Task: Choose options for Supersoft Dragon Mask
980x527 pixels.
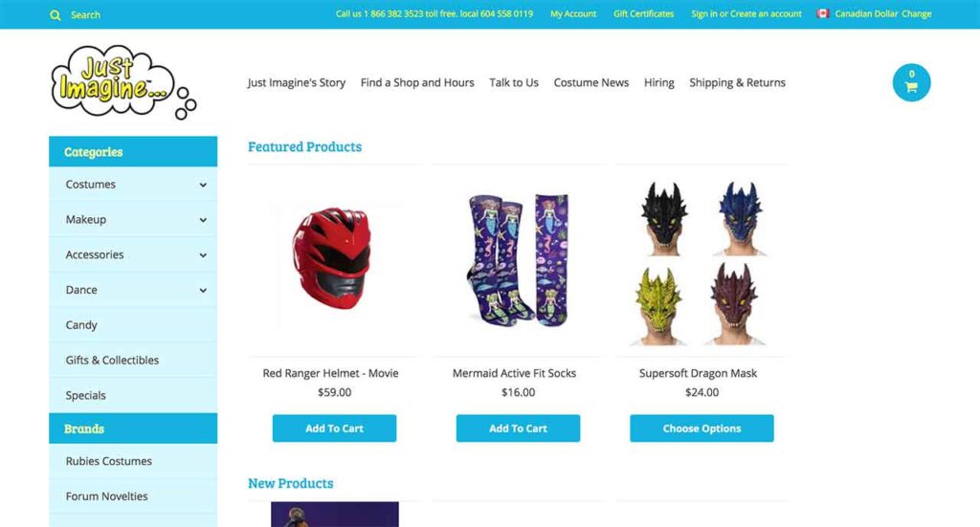Action: pyautogui.click(x=702, y=428)
